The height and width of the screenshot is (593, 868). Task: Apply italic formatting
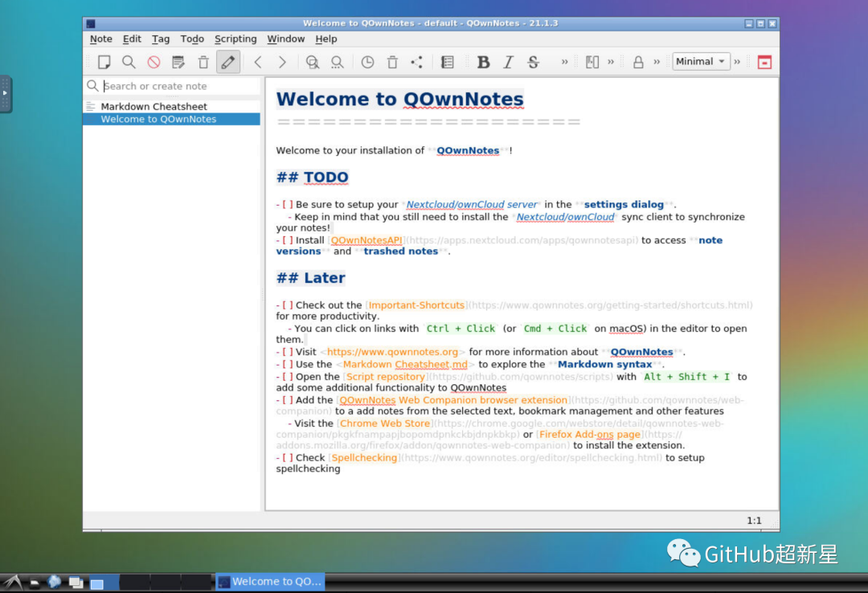(508, 62)
